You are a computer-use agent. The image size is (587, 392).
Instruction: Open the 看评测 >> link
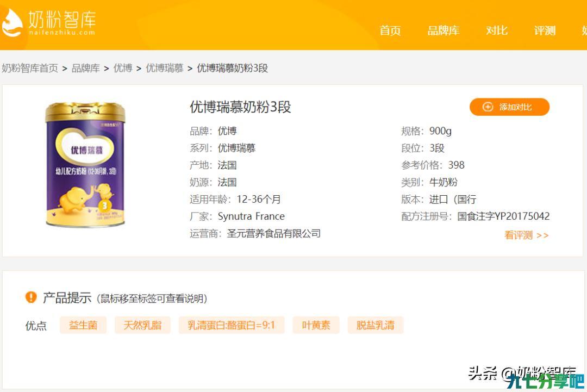pyautogui.click(x=526, y=235)
